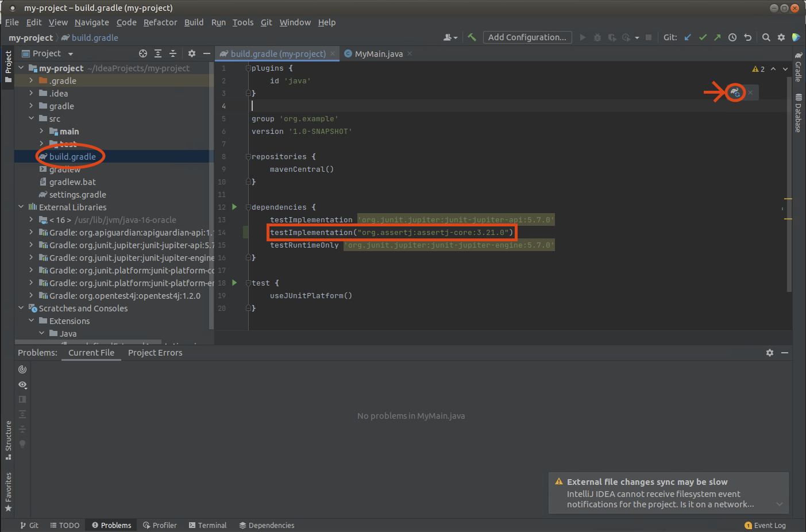Toggle Gradle tool window side button
The height and width of the screenshot is (532, 806).
[x=799, y=67]
